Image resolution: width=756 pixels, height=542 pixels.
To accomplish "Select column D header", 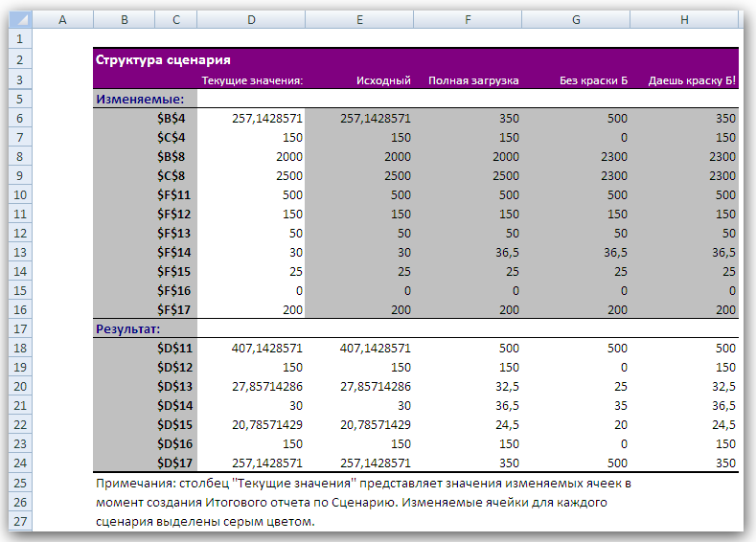I will pyautogui.click(x=251, y=20).
